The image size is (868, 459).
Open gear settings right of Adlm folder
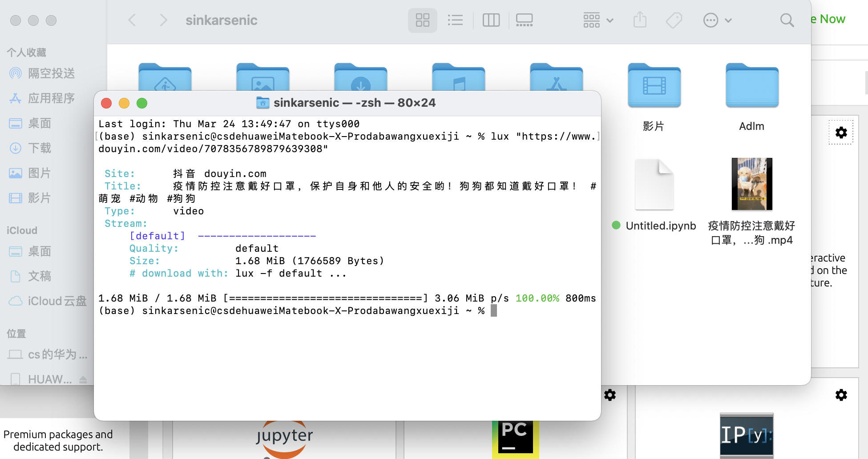[841, 133]
